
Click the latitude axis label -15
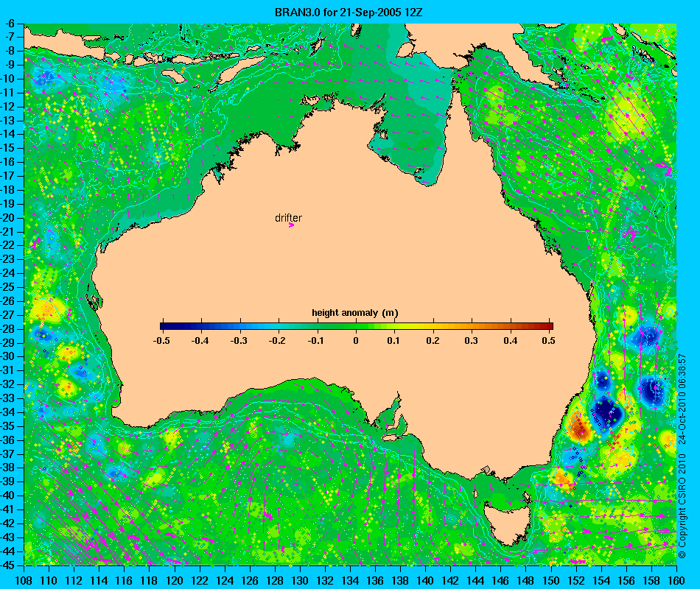(x=8, y=148)
